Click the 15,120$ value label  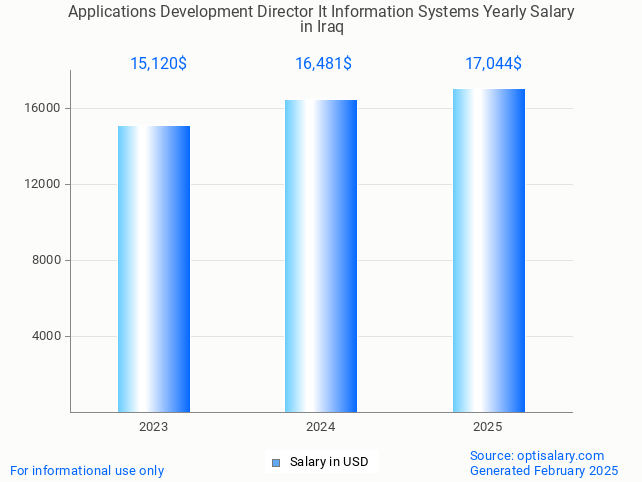coord(158,63)
